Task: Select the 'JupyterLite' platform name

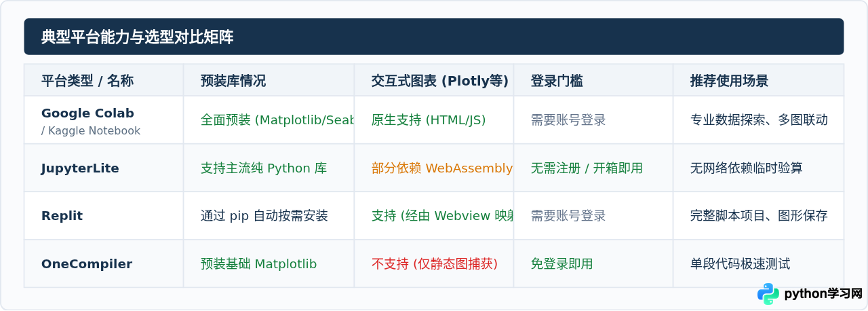Action: (80, 168)
